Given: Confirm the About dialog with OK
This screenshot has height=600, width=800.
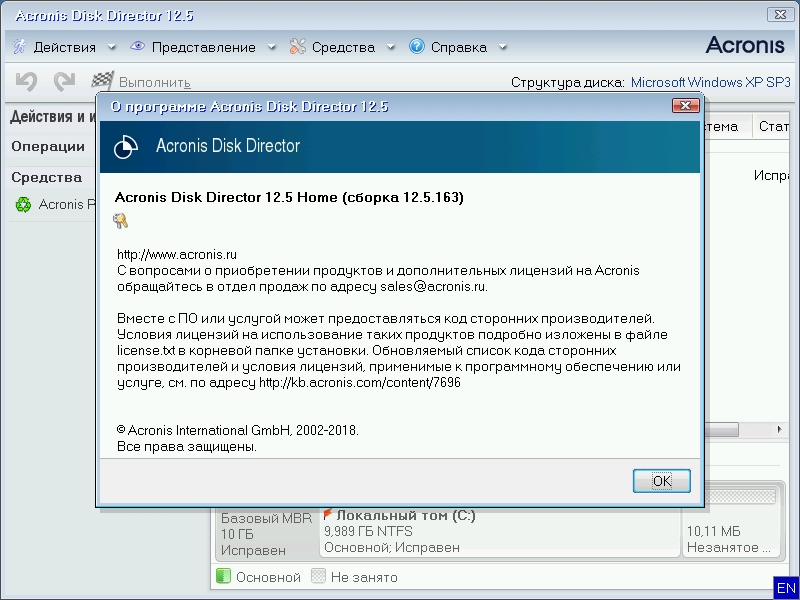Looking at the screenshot, I should (x=662, y=481).
